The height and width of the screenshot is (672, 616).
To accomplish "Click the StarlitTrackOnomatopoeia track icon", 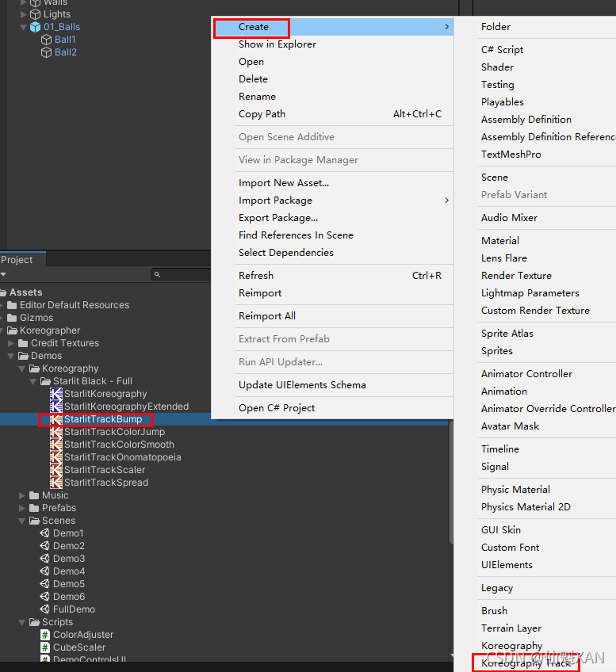I will (x=56, y=457).
